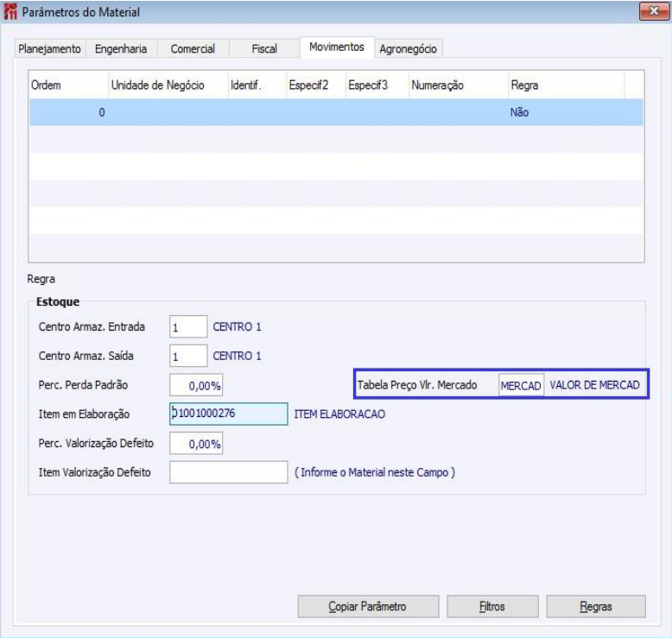This screenshot has width=672, height=638.
Task: Click the Copiar Parâmetro button
Action: [x=368, y=606]
